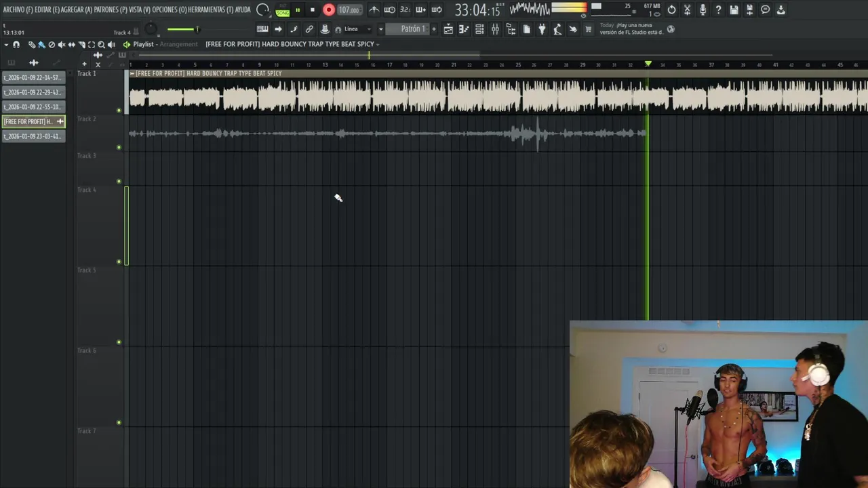Open the Channel rack icon
Screen dimensions: 868x488
click(479, 29)
